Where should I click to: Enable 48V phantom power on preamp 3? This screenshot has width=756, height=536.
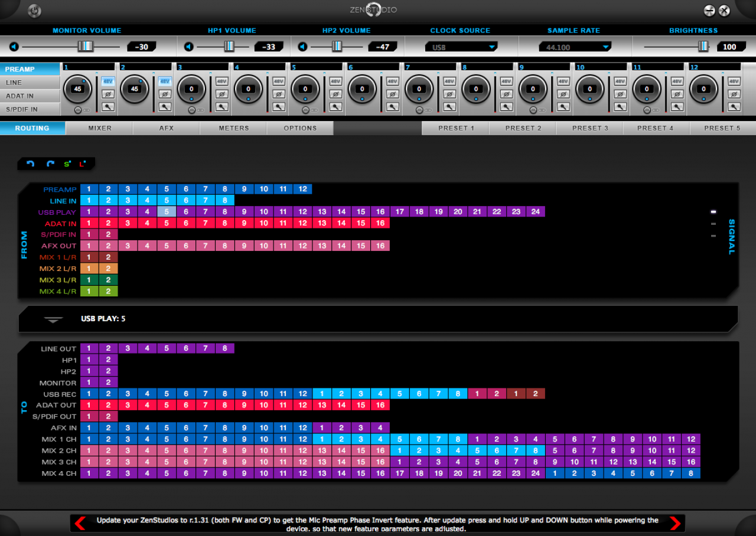point(221,81)
